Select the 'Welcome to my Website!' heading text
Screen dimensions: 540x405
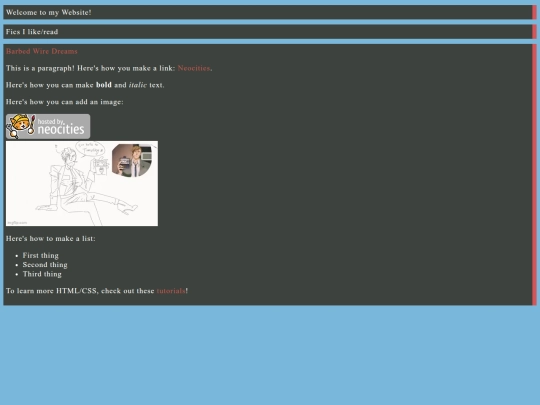(x=49, y=12)
